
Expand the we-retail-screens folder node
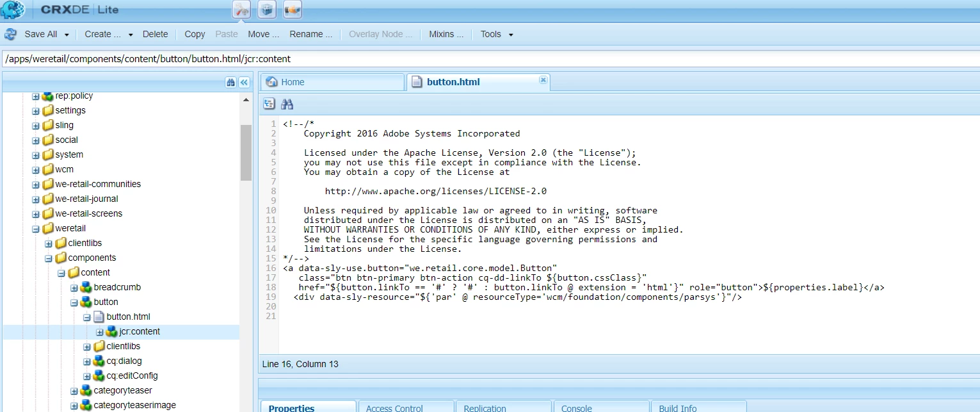(36, 214)
